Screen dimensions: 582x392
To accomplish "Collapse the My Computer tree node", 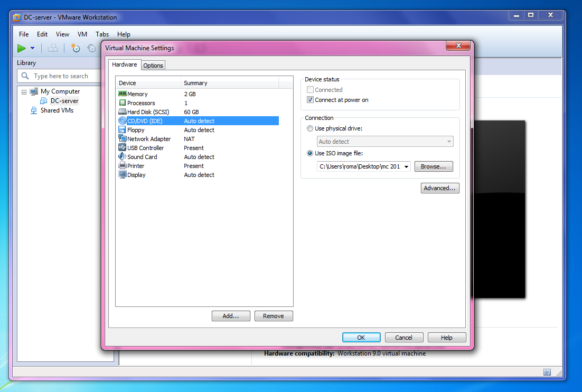I will point(24,92).
